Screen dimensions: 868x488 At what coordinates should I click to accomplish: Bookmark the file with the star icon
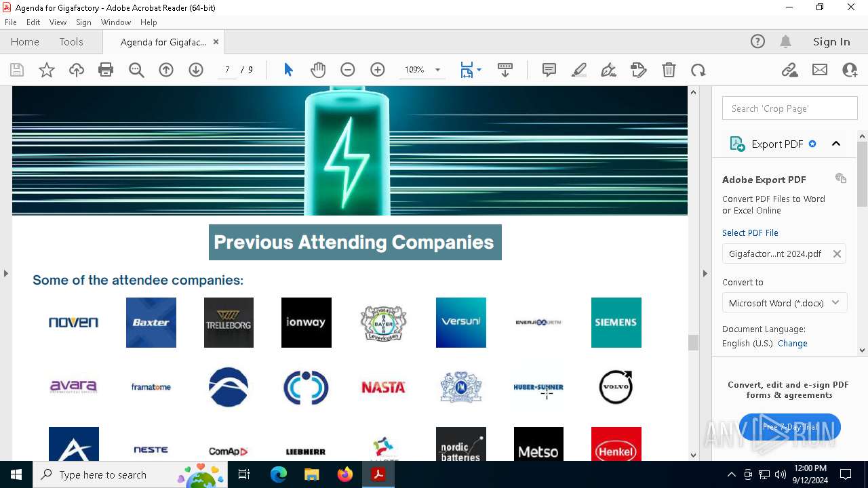pos(47,70)
